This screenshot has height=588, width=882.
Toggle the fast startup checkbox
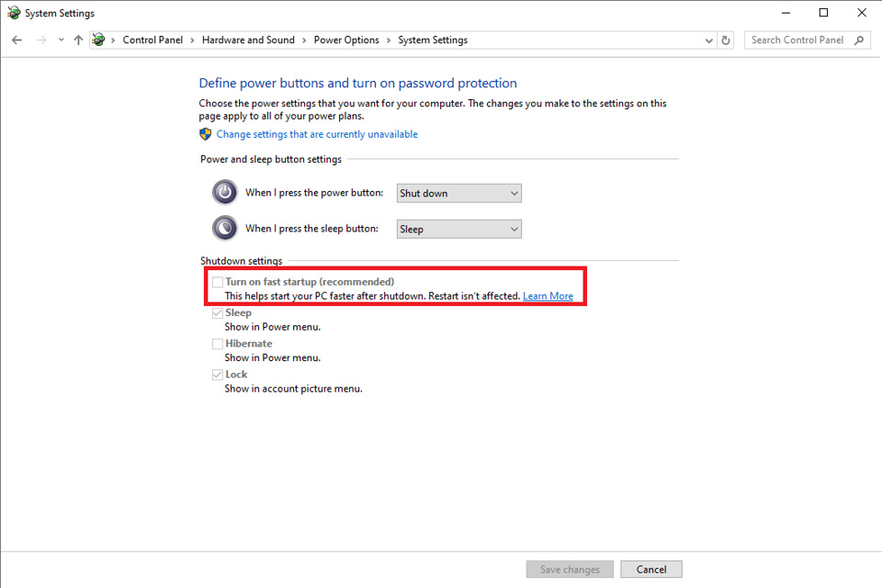click(x=218, y=282)
